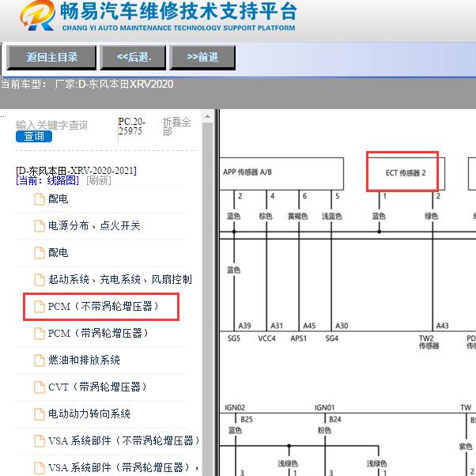Click document icon beside PCM（不带涡轮增压器）
The height and width of the screenshot is (476, 476).
40,307
